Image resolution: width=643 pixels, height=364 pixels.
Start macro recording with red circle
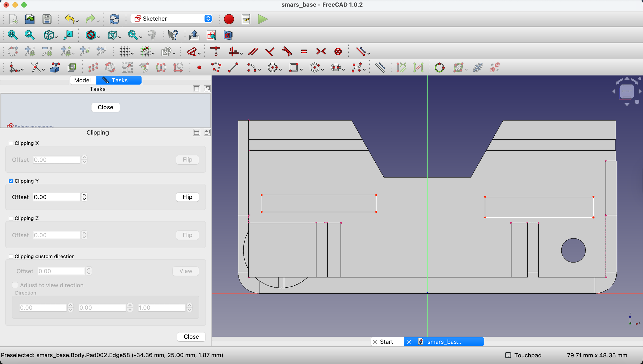pos(229,19)
